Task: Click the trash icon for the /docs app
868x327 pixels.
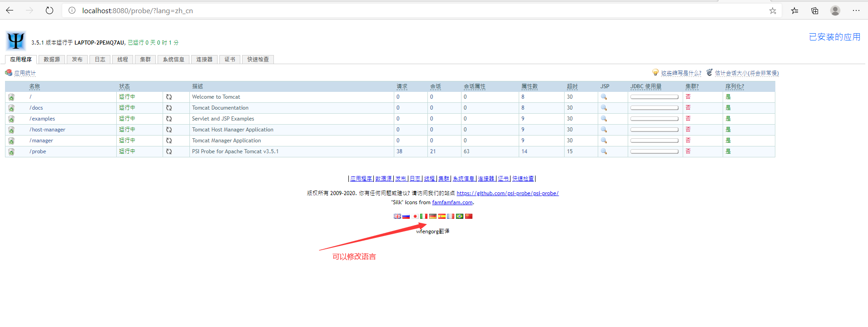Action: (11, 108)
